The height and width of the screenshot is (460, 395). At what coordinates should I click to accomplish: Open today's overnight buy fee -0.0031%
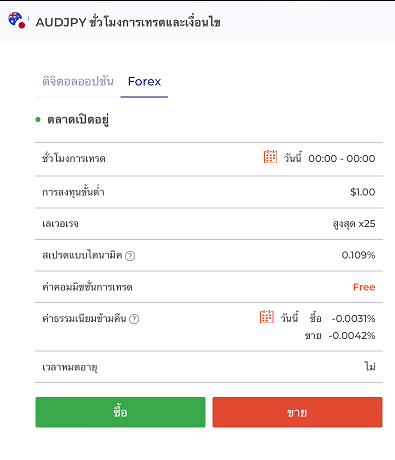pos(353,318)
